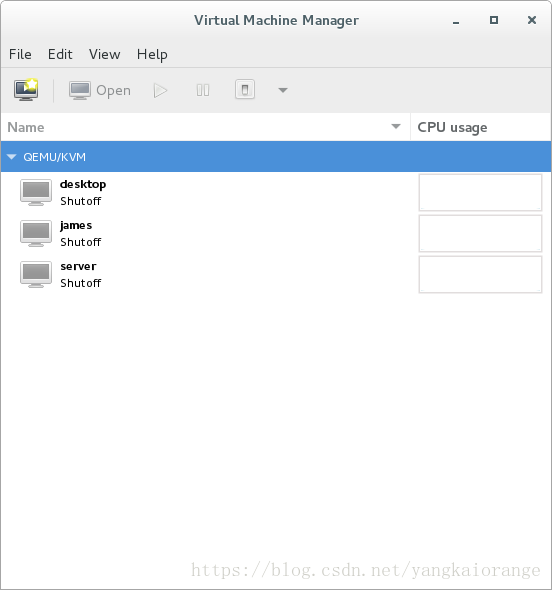Open shutdown options dropdown arrow
The width and height of the screenshot is (552, 590).
tap(283, 90)
